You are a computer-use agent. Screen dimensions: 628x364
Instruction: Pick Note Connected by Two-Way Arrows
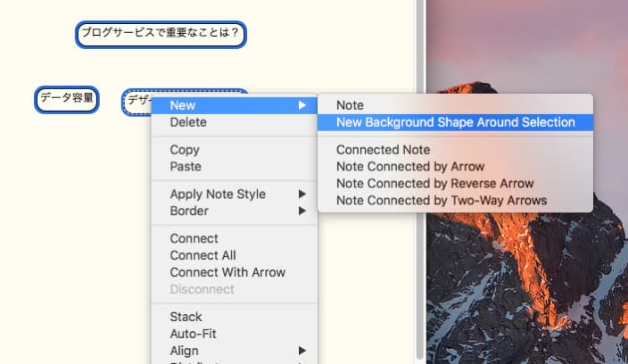pos(455,200)
